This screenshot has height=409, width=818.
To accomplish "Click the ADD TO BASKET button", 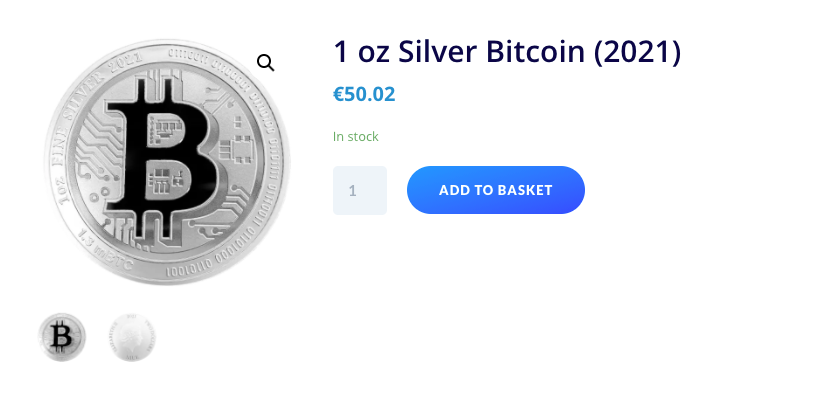I will pos(495,190).
